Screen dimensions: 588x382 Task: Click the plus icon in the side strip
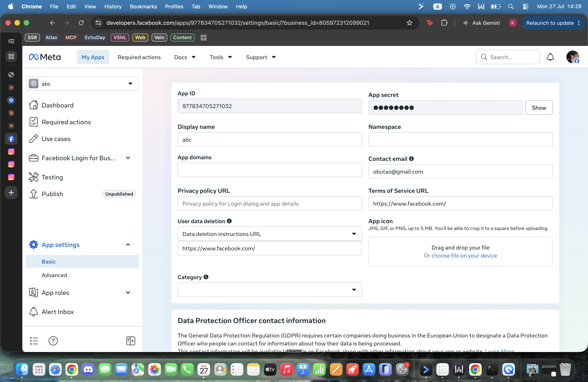coord(11,192)
